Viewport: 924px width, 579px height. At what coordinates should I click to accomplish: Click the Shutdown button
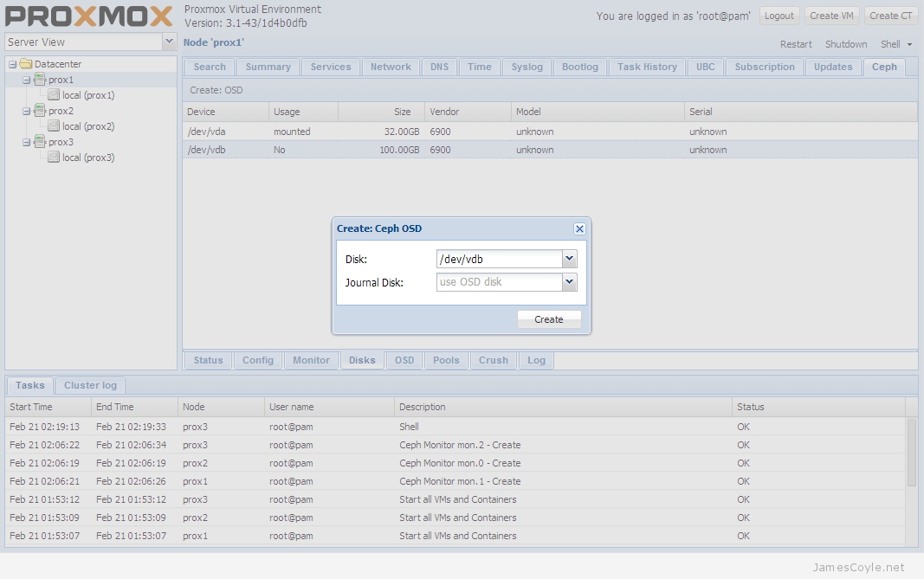coord(846,44)
